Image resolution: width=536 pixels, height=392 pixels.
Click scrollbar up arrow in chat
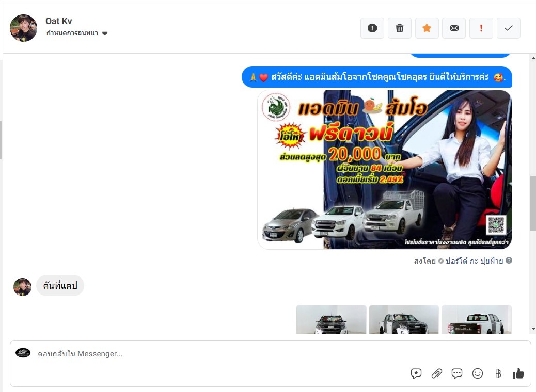(x=533, y=58)
